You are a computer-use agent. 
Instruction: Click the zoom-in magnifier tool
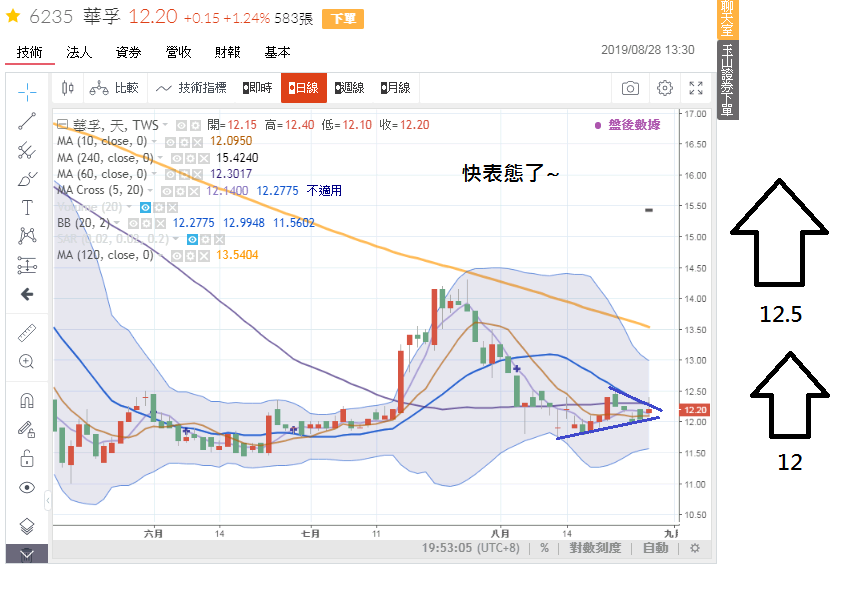pos(27,361)
